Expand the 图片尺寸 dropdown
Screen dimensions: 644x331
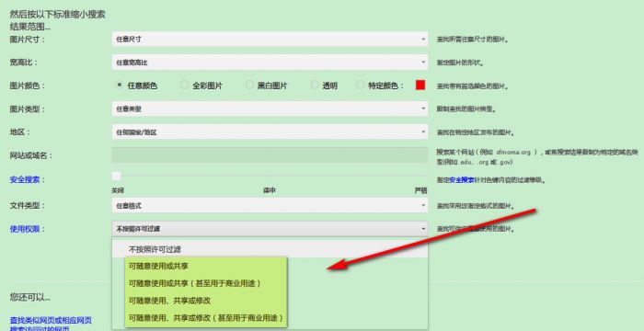(x=270, y=40)
